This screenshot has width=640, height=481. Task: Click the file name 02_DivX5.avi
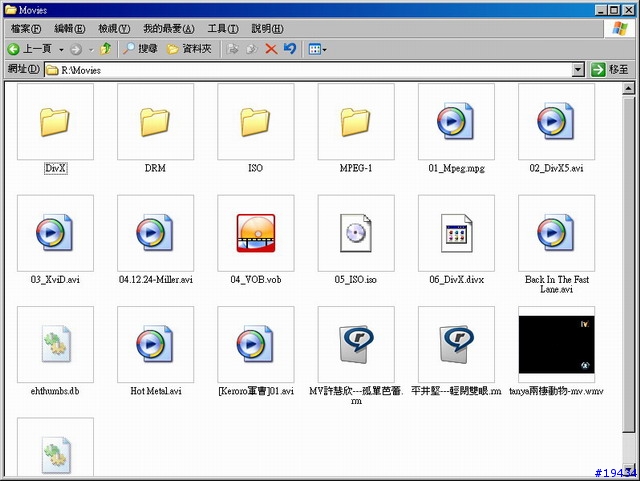click(x=556, y=168)
